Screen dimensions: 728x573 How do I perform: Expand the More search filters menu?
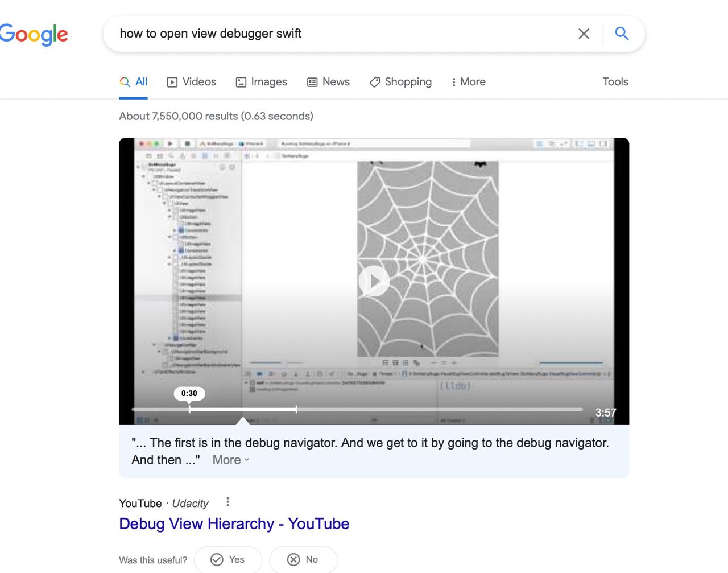pos(468,82)
